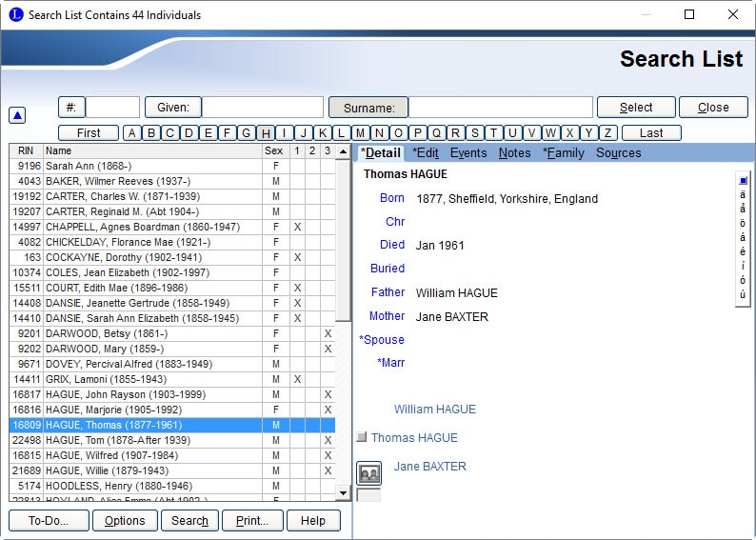Click the # search label button
756x540 pixels.
(71, 107)
